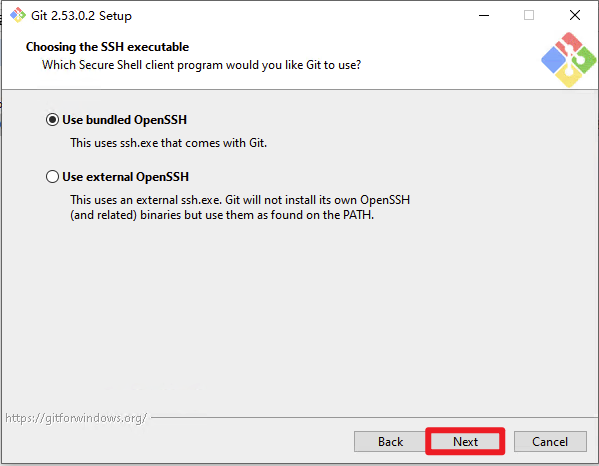Click the "Choosing the SSH executable" heading
Image resolution: width=599 pixels, height=466 pixels.
coord(107,47)
